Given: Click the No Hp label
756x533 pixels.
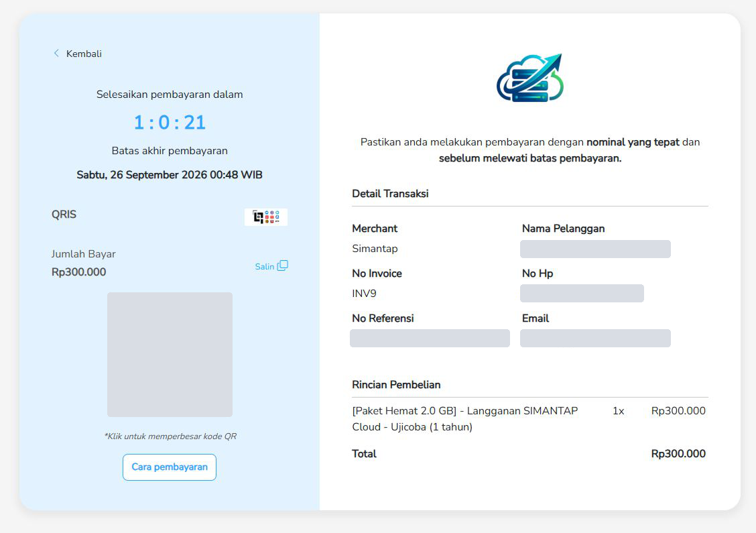Looking at the screenshot, I should tap(538, 274).
